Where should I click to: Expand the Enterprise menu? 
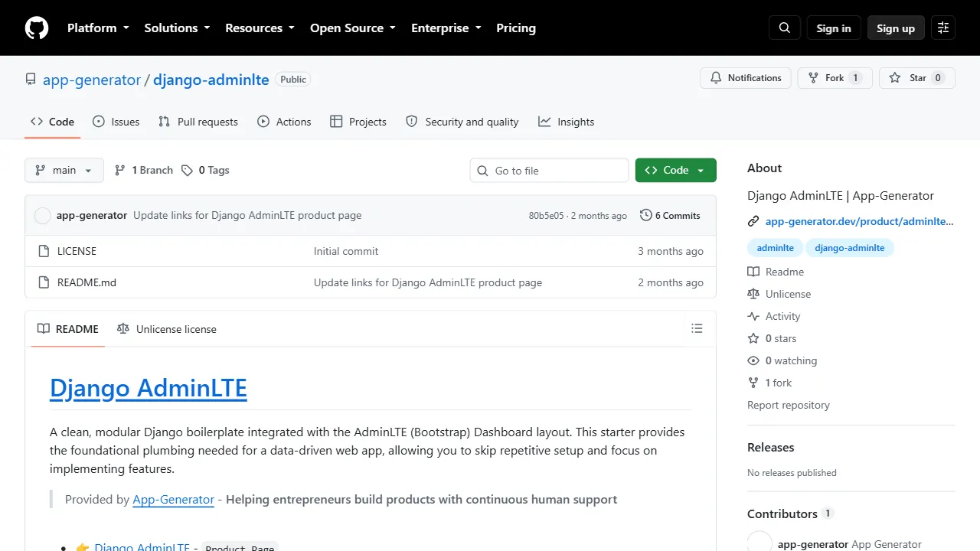tap(446, 28)
